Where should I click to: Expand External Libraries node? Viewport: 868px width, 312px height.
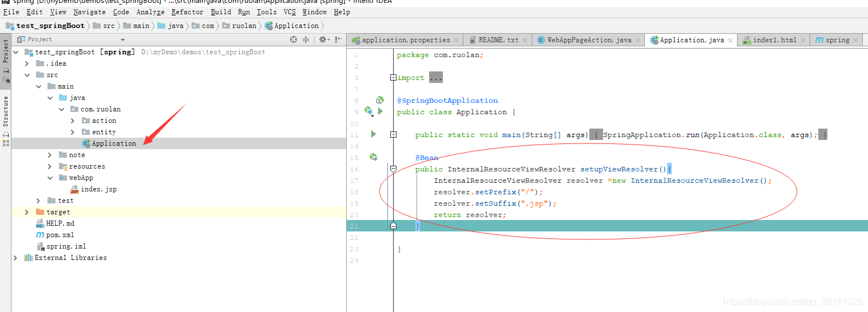15,258
